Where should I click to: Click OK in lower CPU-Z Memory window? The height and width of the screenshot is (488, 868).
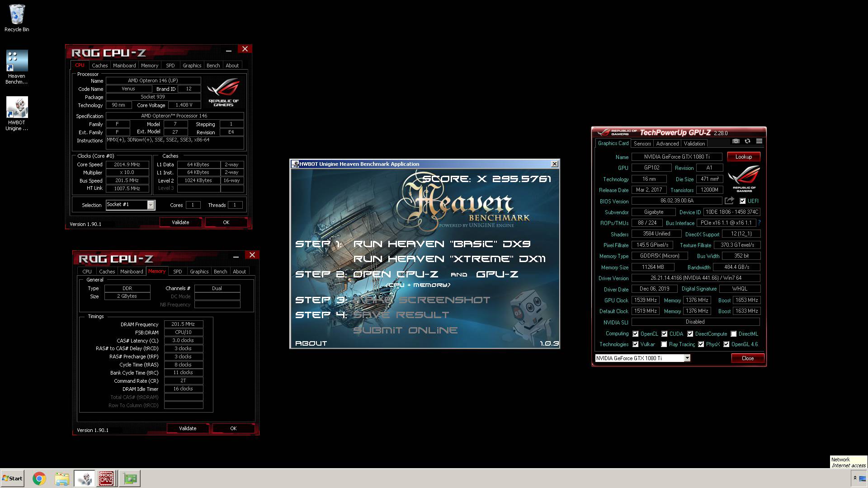[x=233, y=428]
